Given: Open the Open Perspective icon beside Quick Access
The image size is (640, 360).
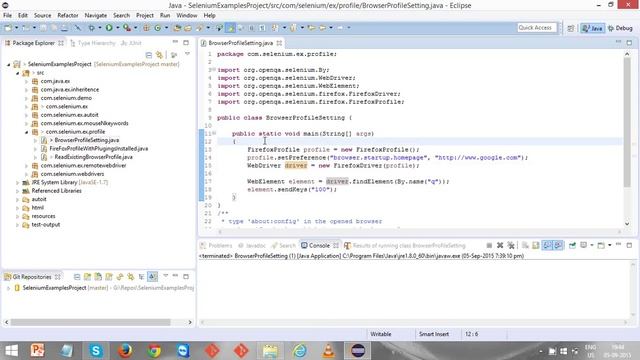Looking at the screenshot, I should click(571, 28).
